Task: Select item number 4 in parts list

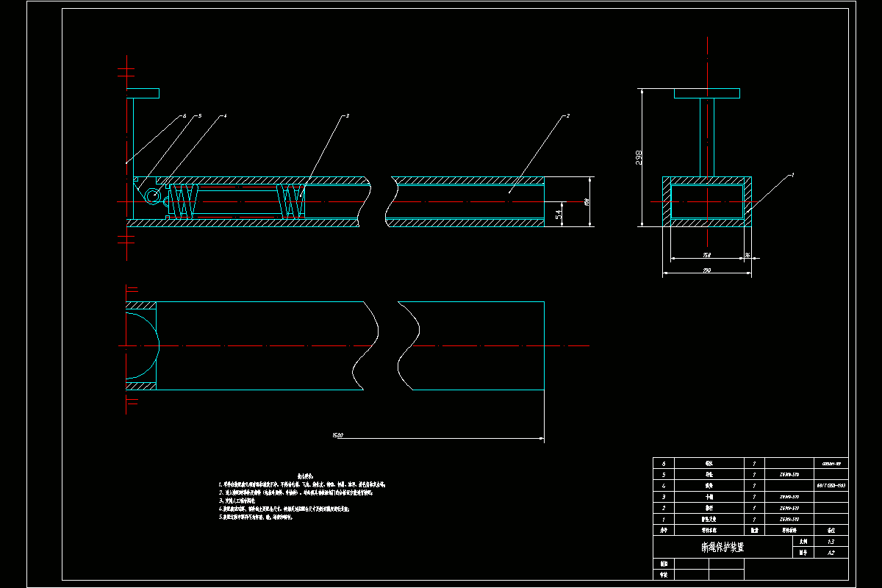Action: coord(664,486)
